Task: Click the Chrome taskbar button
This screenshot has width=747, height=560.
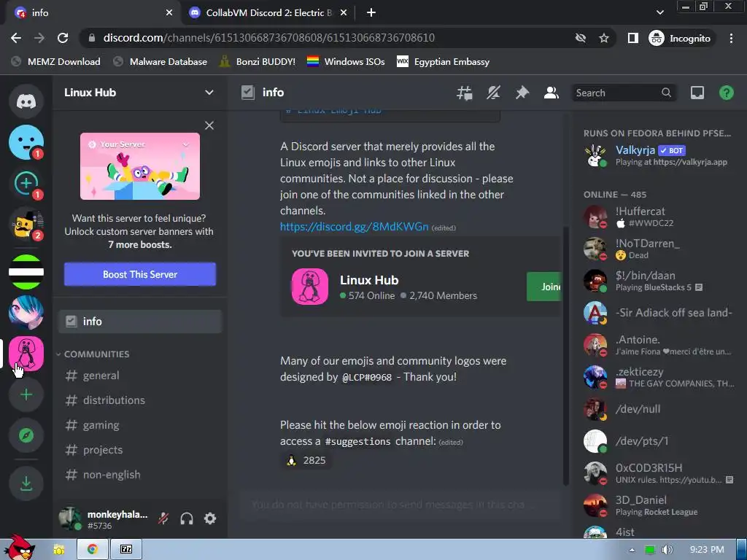Action: 93,550
